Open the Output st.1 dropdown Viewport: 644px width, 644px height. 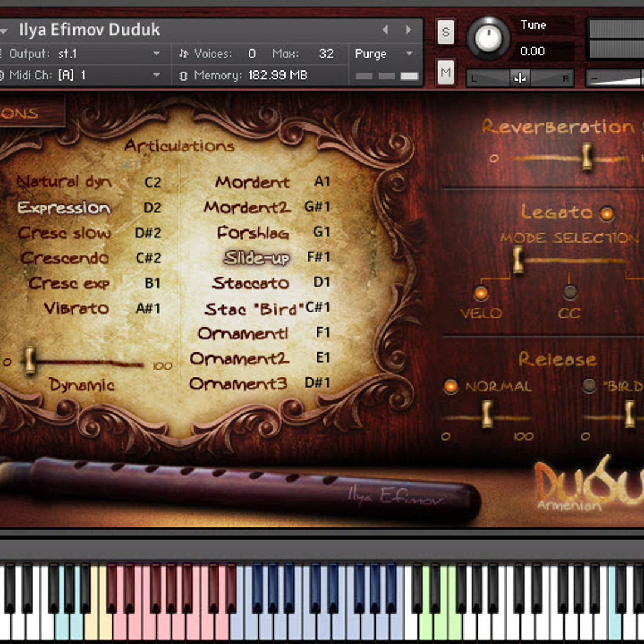pos(157,54)
